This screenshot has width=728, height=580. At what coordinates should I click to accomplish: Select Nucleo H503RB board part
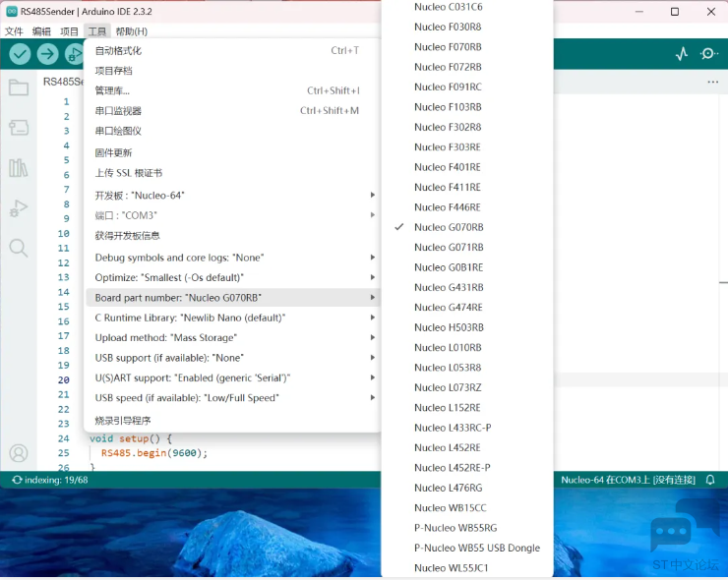point(467,327)
